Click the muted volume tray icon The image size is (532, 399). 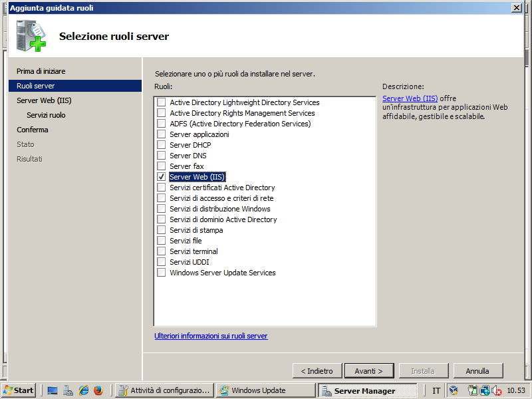496,390
